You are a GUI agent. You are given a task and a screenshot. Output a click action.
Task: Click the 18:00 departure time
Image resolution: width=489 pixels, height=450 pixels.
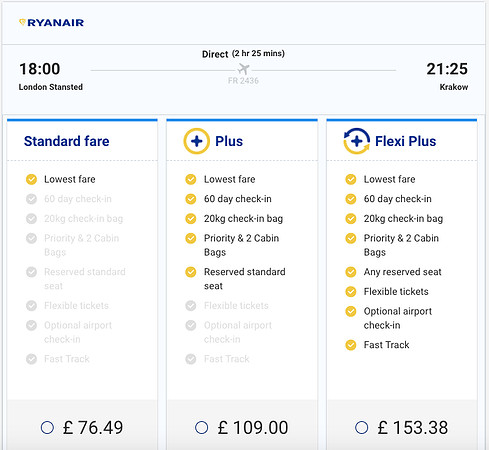40,69
